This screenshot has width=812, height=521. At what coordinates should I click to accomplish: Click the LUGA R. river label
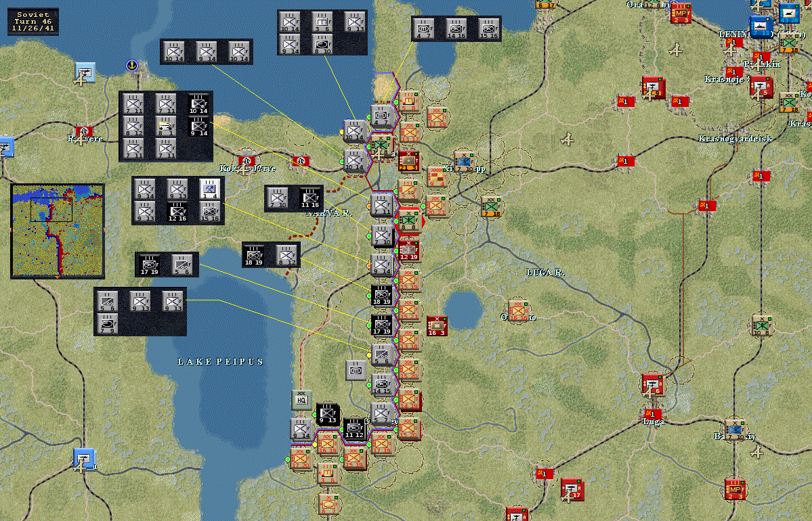tap(544, 272)
